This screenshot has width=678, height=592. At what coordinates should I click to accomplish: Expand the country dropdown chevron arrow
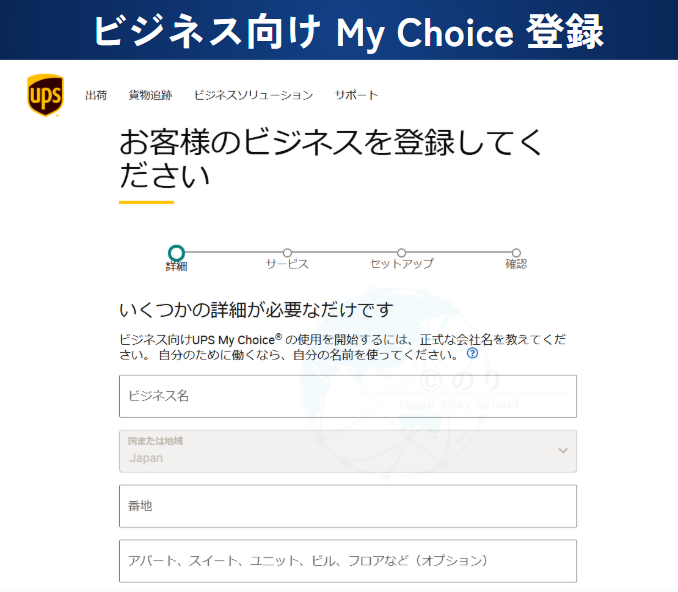tap(562, 451)
